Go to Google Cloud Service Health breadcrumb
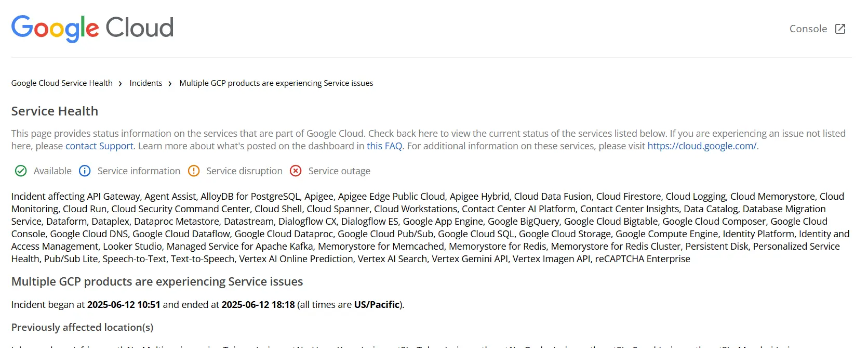 pos(62,83)
